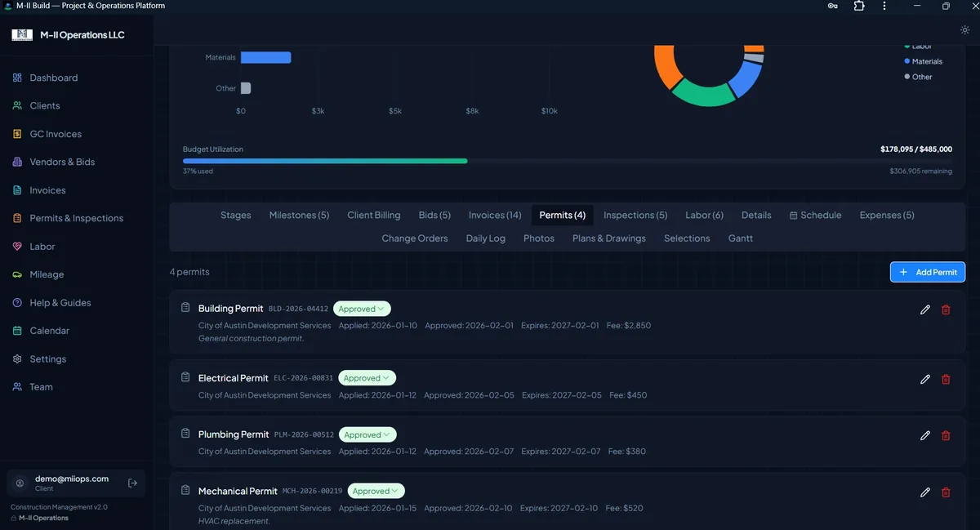Switch to the Stages tab
This screenshot has width=980, height=530.
coord(236,215)
